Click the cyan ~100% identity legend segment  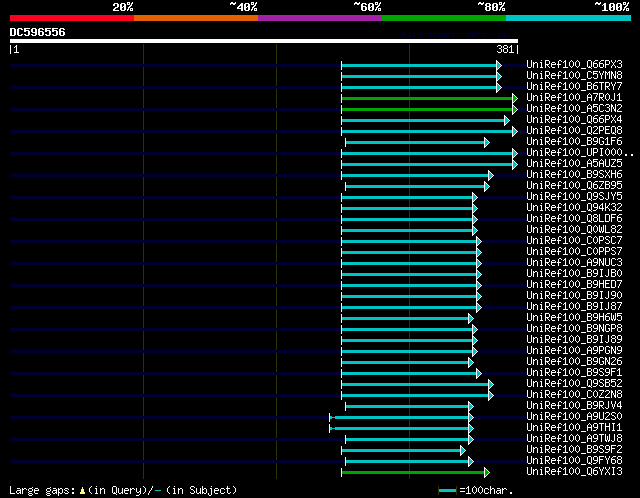click(569, 18)
